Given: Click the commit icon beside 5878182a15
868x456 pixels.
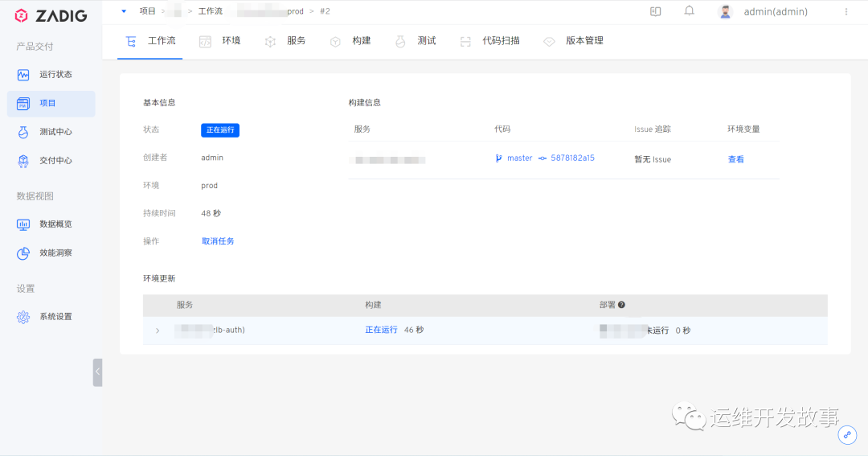Looking at the screenshot, I should pos(542,158).
